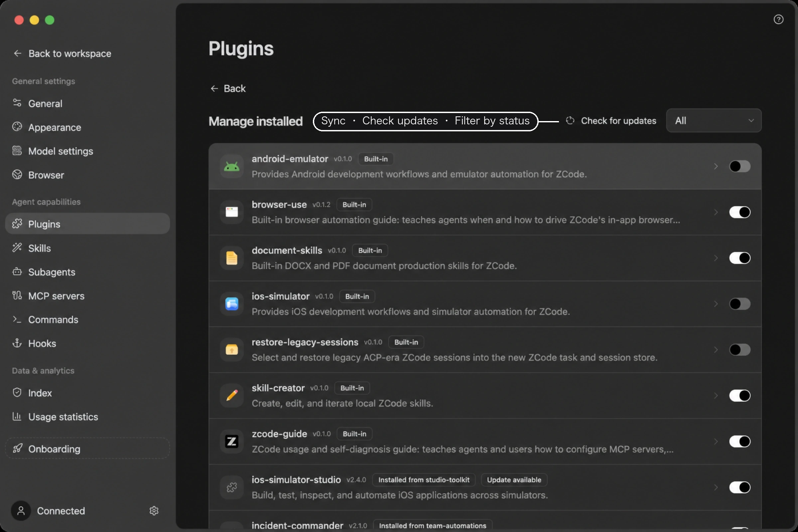Disable the browser-use plugin toggle
This screenshot has width=798, height=532.
pos(739,212)
